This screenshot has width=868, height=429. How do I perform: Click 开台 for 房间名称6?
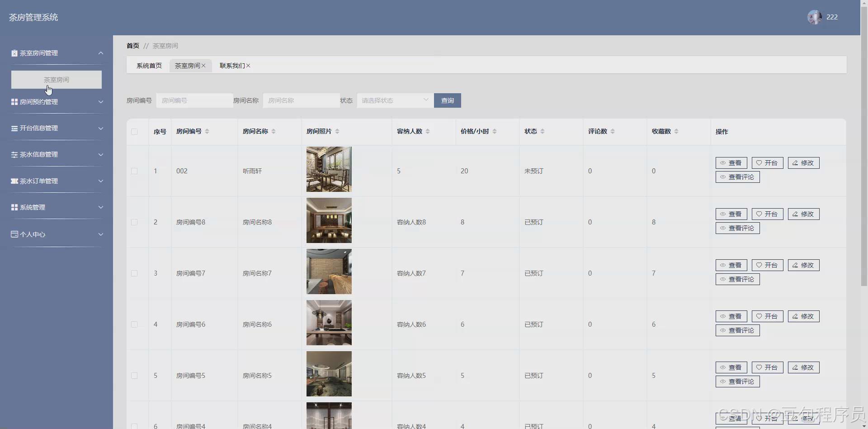point(768,316)
